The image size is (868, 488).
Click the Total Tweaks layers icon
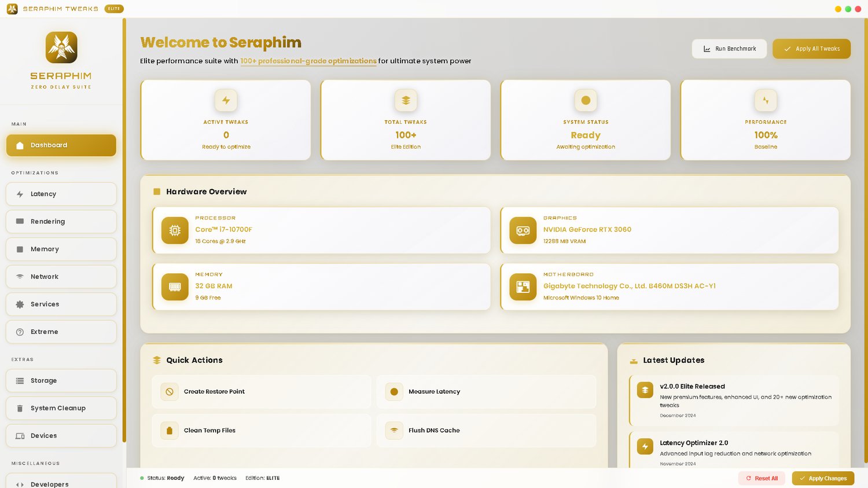406,100
